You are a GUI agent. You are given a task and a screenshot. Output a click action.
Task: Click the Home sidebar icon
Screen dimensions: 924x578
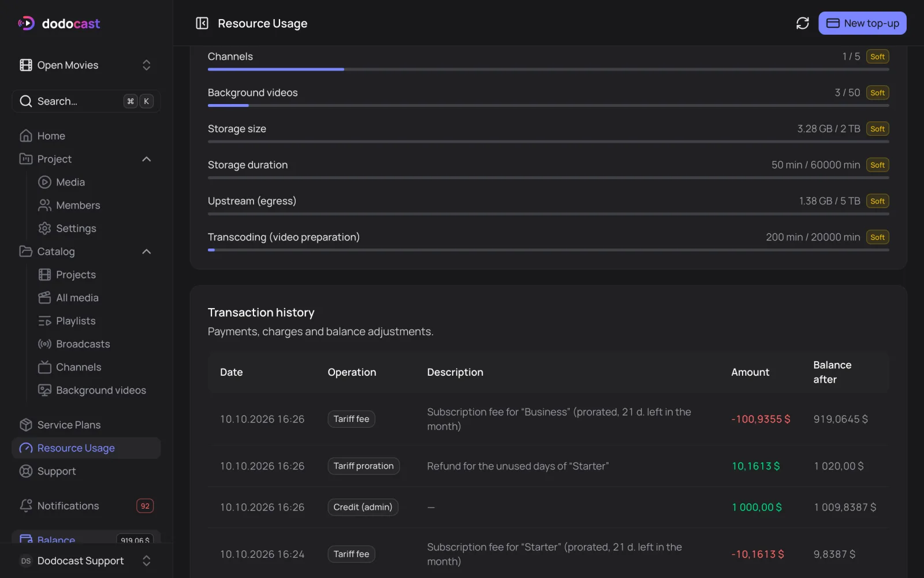click(26, 136)
